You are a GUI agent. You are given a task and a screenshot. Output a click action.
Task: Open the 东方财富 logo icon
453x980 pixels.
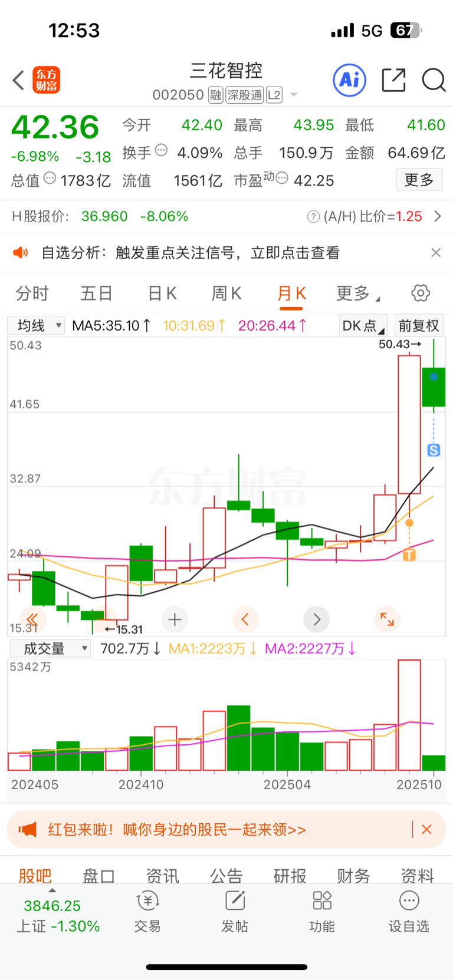click(x=46, y=80)
